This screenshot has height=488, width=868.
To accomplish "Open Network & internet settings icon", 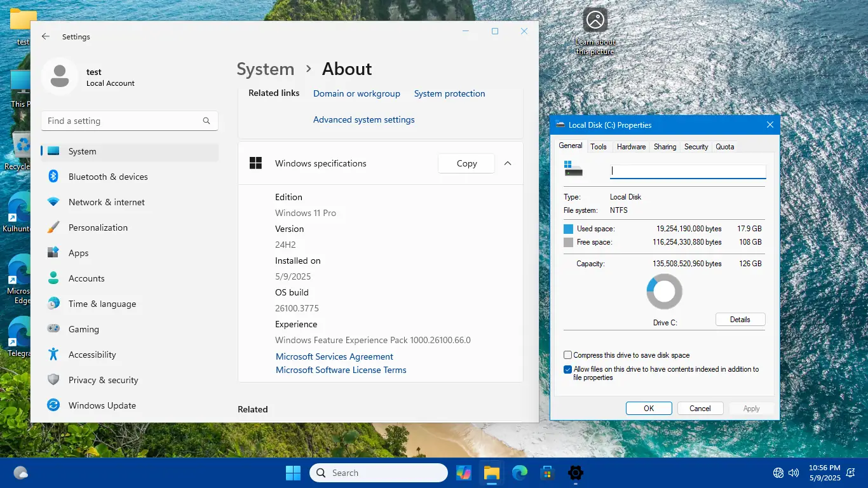I will pyautogui.click(x=53, y=202).
